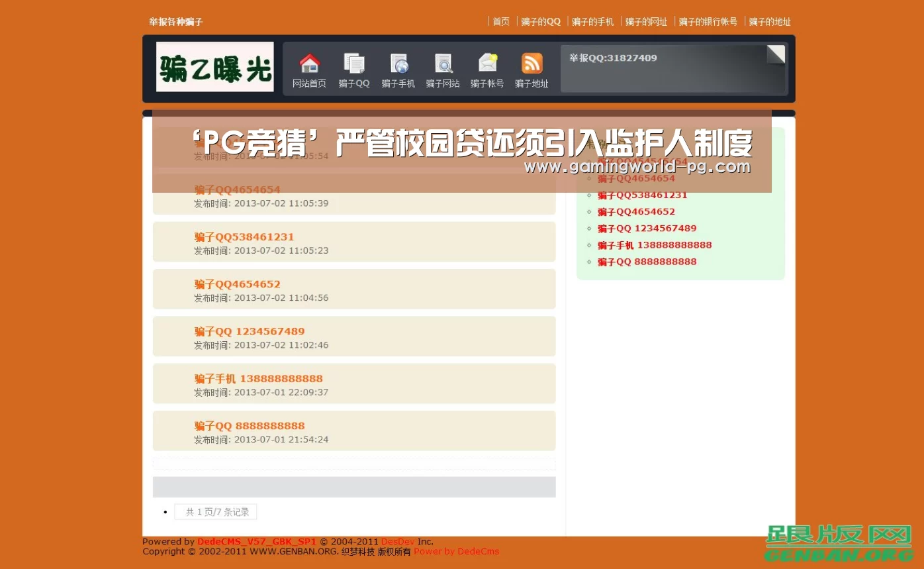Click the 骗子帐号 envelope icon
Image resolution: width=924 pixels, height=569 pixels.
(487, 64)
